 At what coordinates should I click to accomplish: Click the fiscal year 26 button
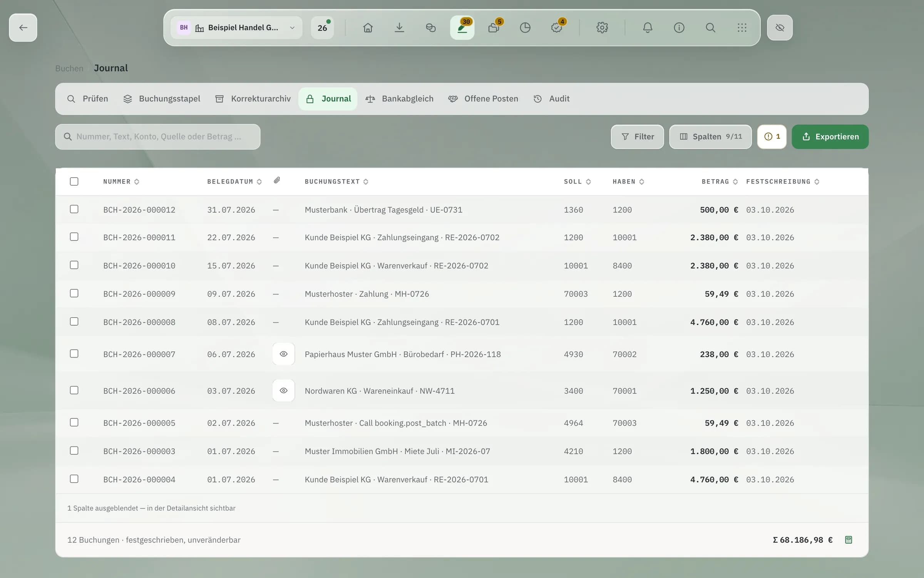pyautogui.click(x=322, y=28)
